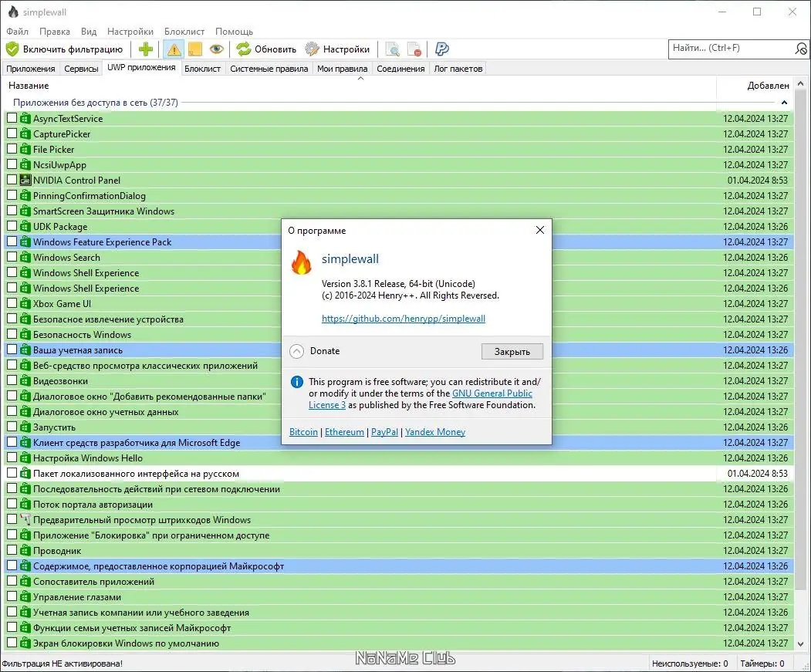Click the store icon beside Проводник

click(x=25, y=550)
